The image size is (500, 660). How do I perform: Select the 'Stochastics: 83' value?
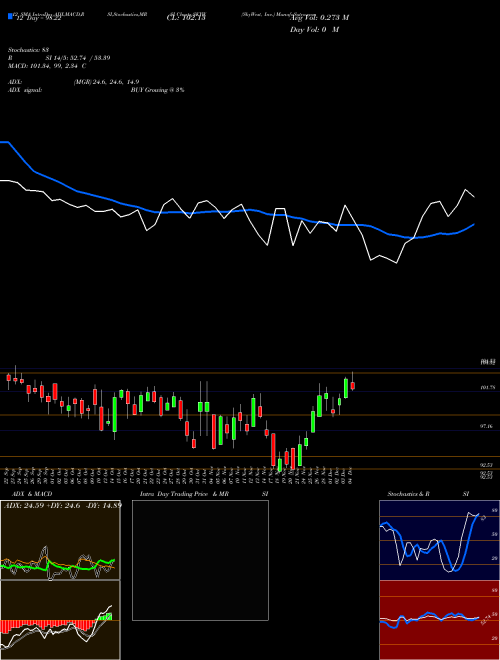point(29,50)
